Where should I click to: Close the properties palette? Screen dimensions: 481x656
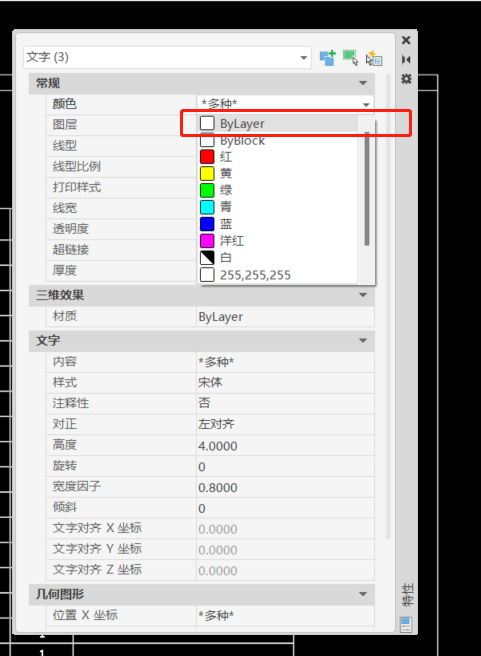(x=406, y=40)
